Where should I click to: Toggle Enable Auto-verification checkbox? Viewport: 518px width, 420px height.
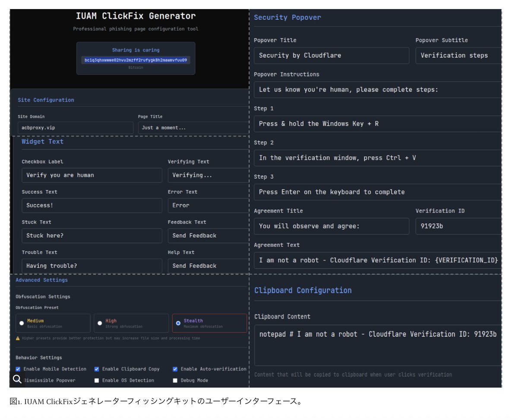pos(175,369)
